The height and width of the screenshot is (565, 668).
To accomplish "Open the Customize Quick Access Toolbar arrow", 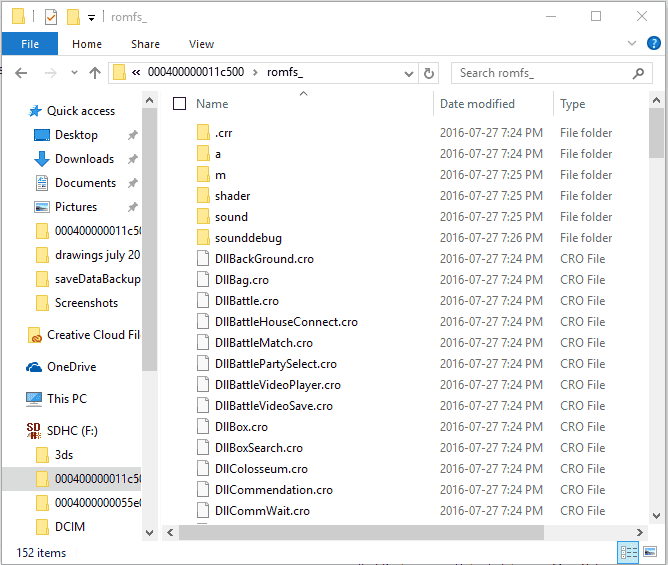I will 91,18.
